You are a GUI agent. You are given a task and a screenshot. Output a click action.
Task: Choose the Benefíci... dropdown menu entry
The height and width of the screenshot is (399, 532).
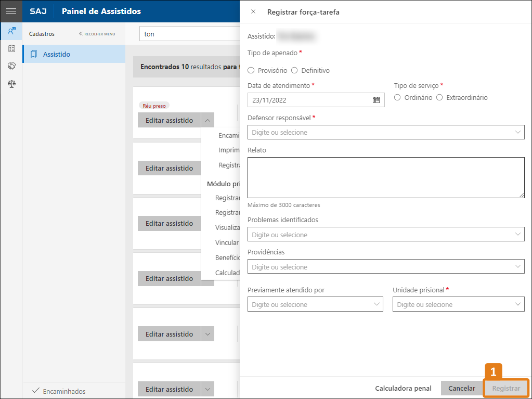227,258
